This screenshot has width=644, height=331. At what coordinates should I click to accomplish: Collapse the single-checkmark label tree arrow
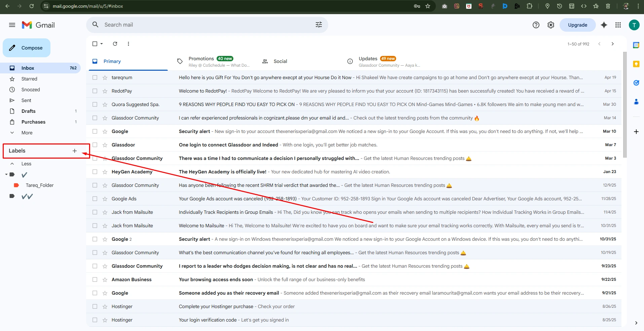pyautogui.click(x=6, y=174)
